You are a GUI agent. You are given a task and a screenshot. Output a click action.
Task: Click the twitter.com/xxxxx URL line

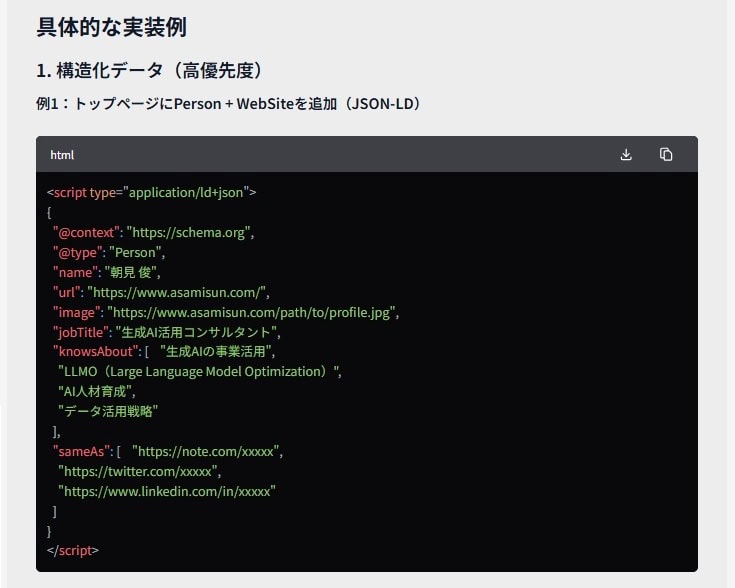(139, 471)
